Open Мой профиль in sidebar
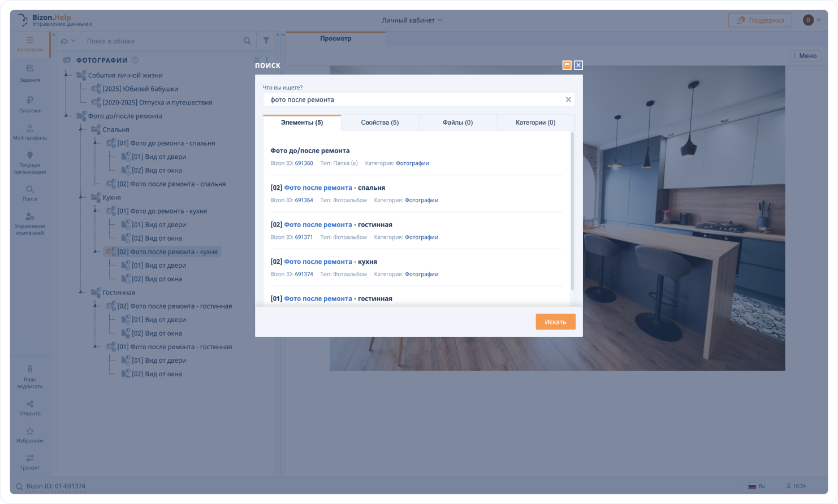 point(30,132)
